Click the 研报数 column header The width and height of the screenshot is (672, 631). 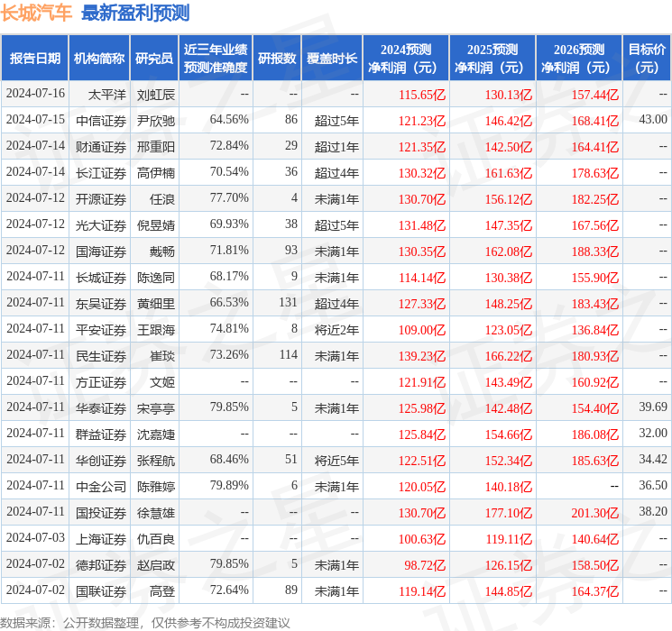tap(277, 59)
